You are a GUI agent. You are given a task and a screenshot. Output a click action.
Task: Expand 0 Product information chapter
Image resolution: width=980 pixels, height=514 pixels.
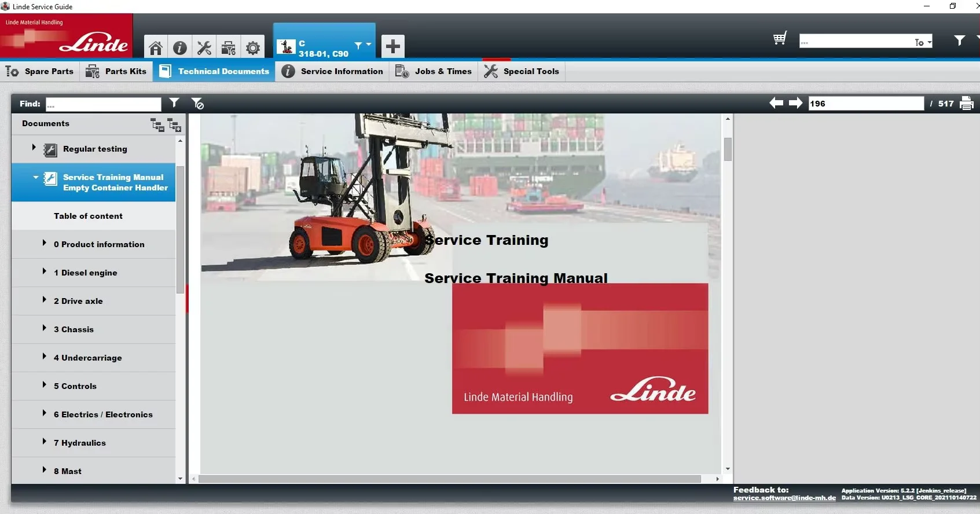[44, 243]
